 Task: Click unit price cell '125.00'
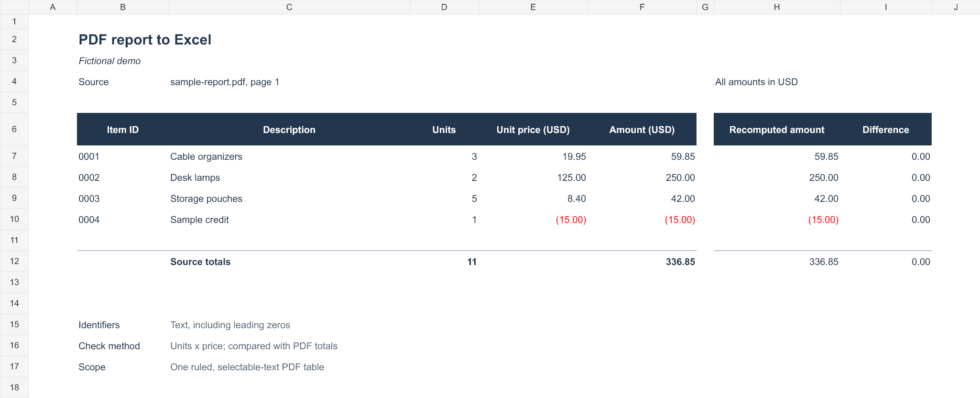[533, 177]
